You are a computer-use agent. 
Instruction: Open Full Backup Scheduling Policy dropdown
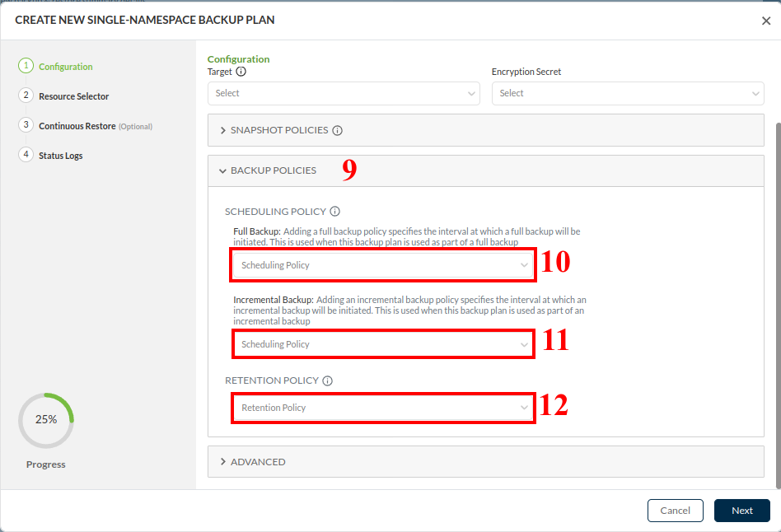(x=384, y=265)
